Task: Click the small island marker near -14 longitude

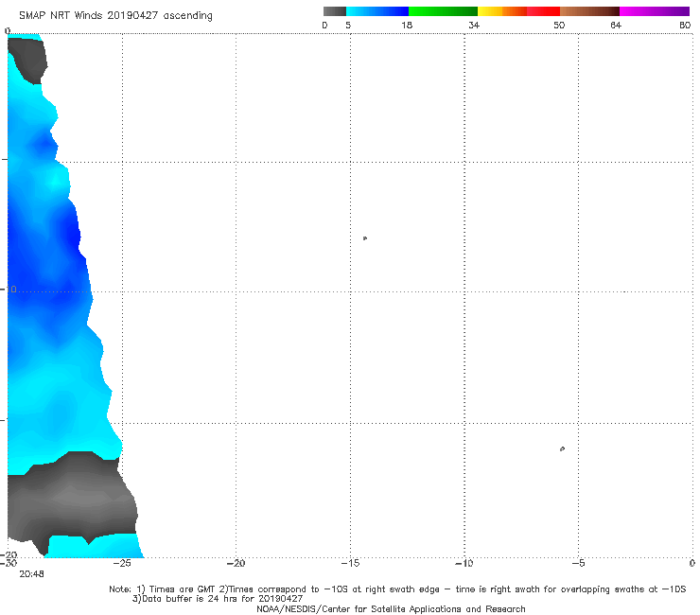Action: (365, 238)
